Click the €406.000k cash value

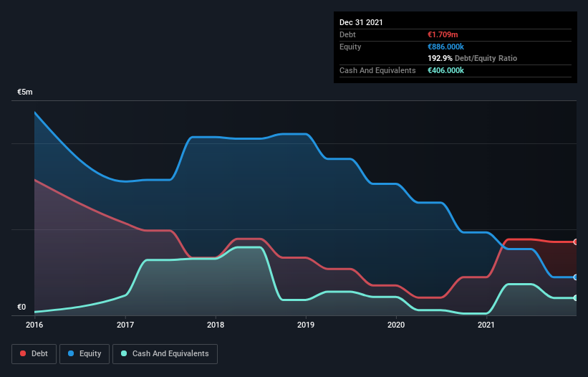coord(446,70)
